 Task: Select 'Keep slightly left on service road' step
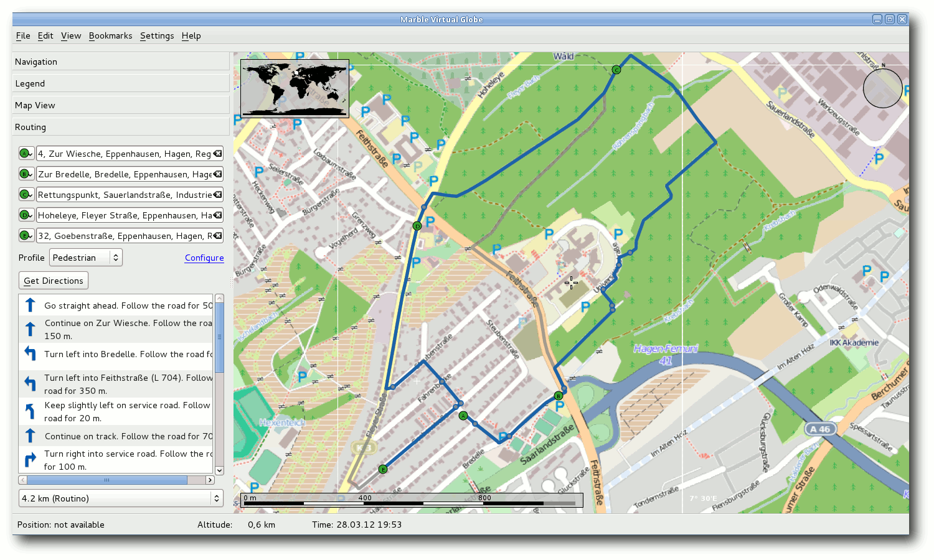[116, 411]
